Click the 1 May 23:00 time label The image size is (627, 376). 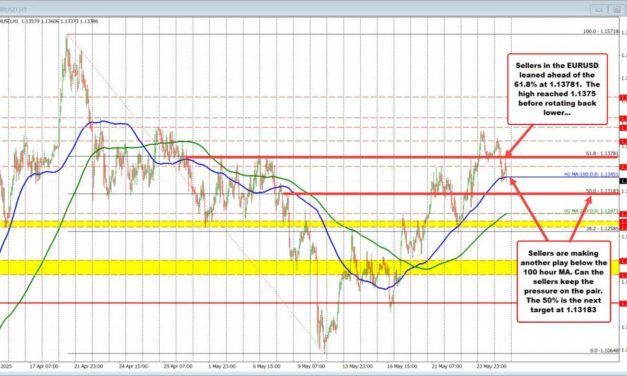(221, 366)
